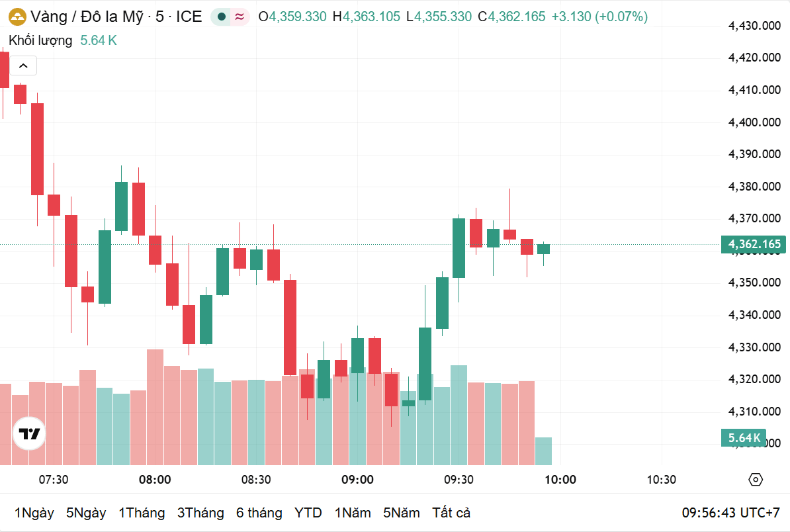The image size is (790, 532).
Task: Switch to the 3Tháng range
Action: (200, 513)
